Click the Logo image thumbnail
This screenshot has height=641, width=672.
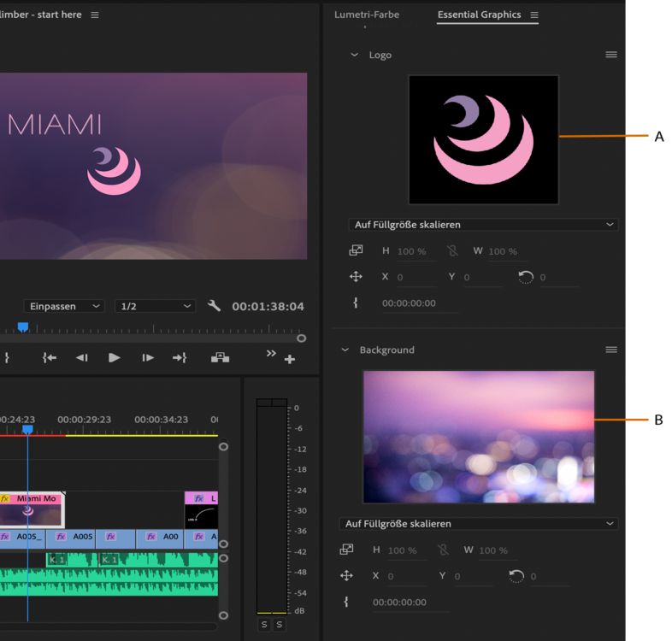point(483,139)
